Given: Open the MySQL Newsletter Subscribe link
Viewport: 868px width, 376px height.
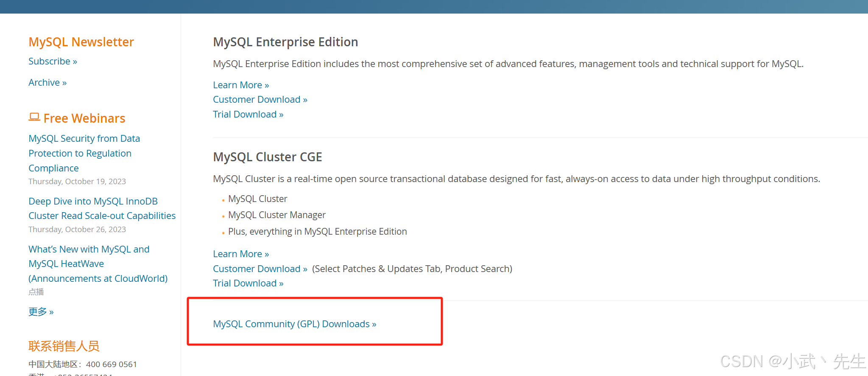Looking at the screenshot, I should click(x=53, y=62).
